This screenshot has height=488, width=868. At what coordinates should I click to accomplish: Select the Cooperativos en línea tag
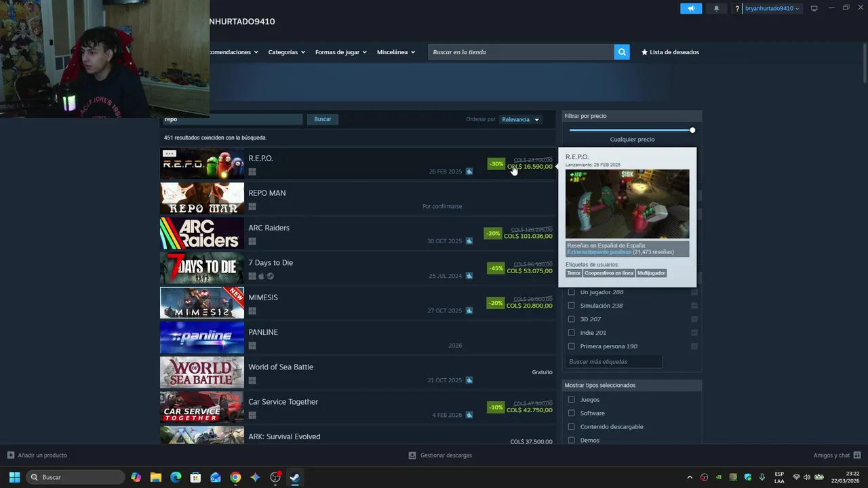point(609,273)
